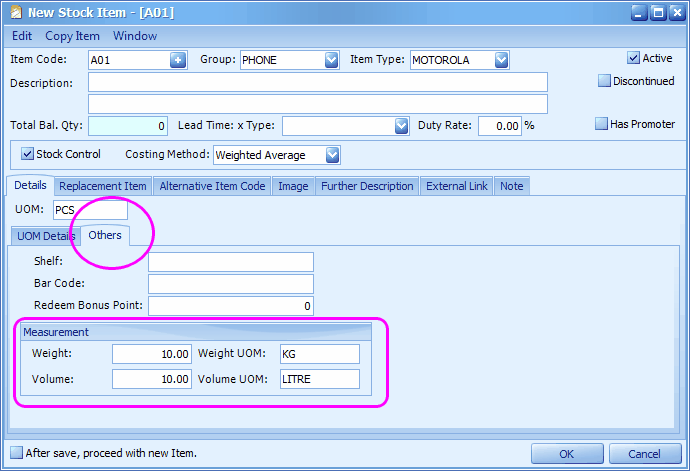Toggle the Stock Control checkbox
The width and height of the screenshot is (690, 471).
(x=28, y=154)
